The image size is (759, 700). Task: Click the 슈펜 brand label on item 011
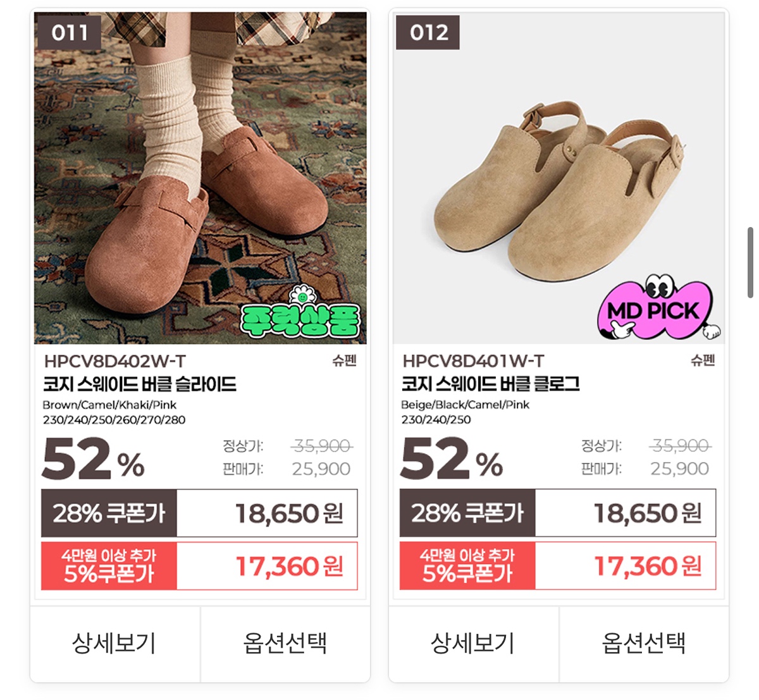pyautogui.click(x=345, y=361)
